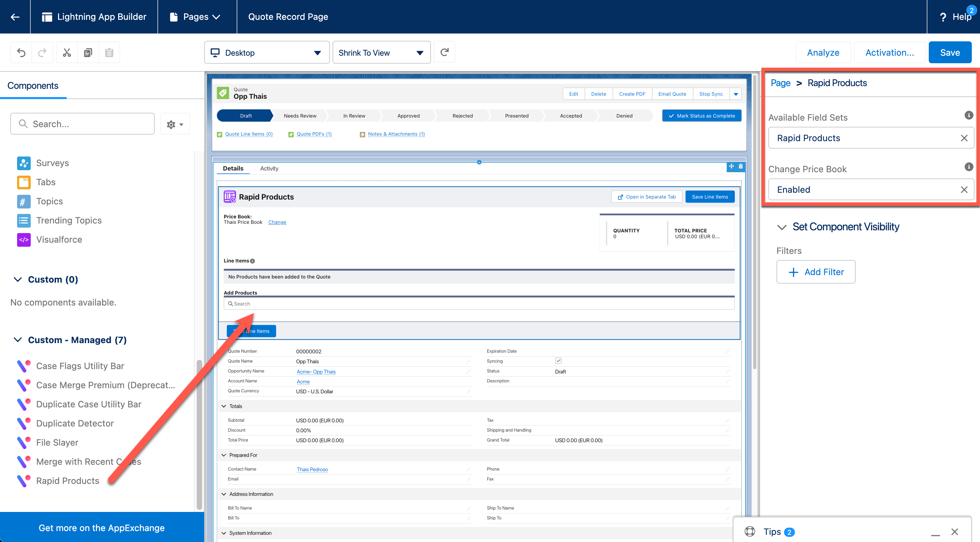The image size is (980, 542).
Task: Click the components Search input field
Action: click(83, 124)
